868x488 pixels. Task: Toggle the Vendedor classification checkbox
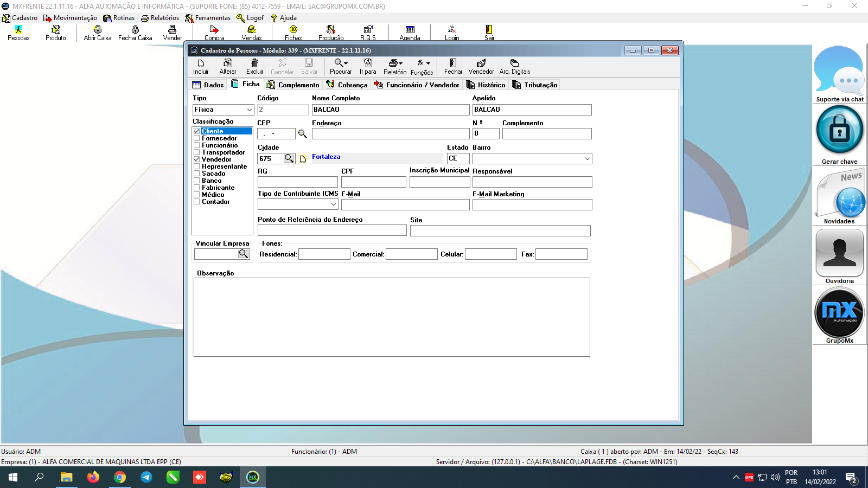pos(197,159)
